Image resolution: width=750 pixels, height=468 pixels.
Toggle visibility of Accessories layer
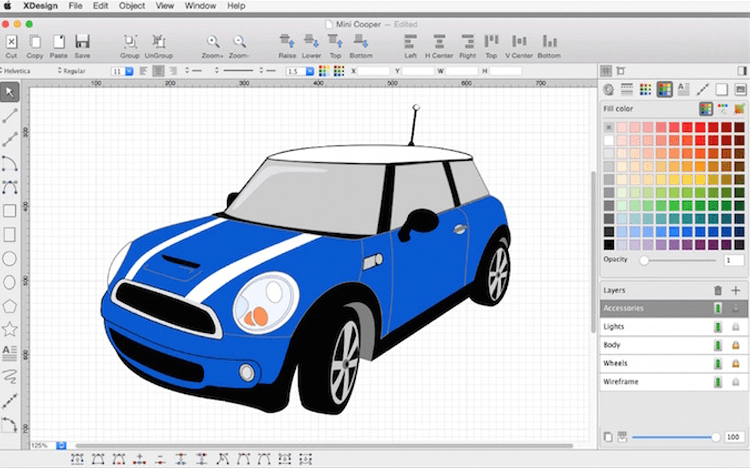pos(717,308)
